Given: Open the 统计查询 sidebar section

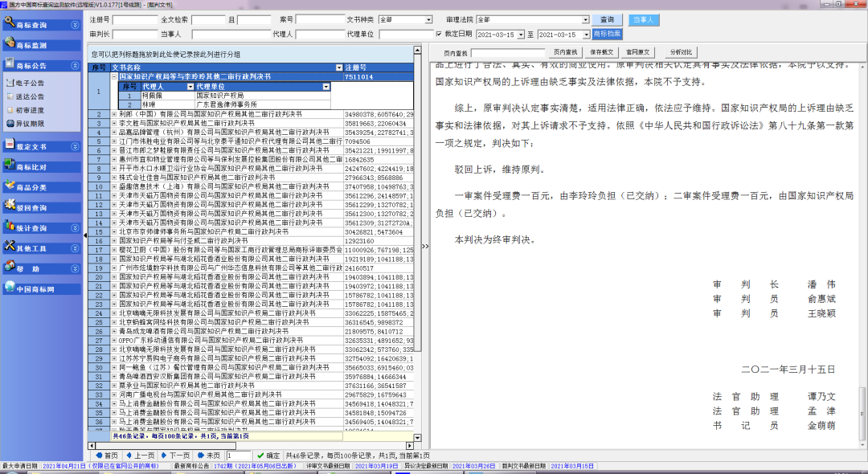Looking at the screenshot, I should [41, 228].
